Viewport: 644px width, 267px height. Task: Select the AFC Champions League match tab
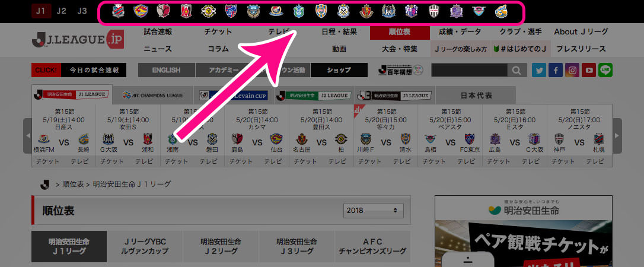(x=153, y=96)
